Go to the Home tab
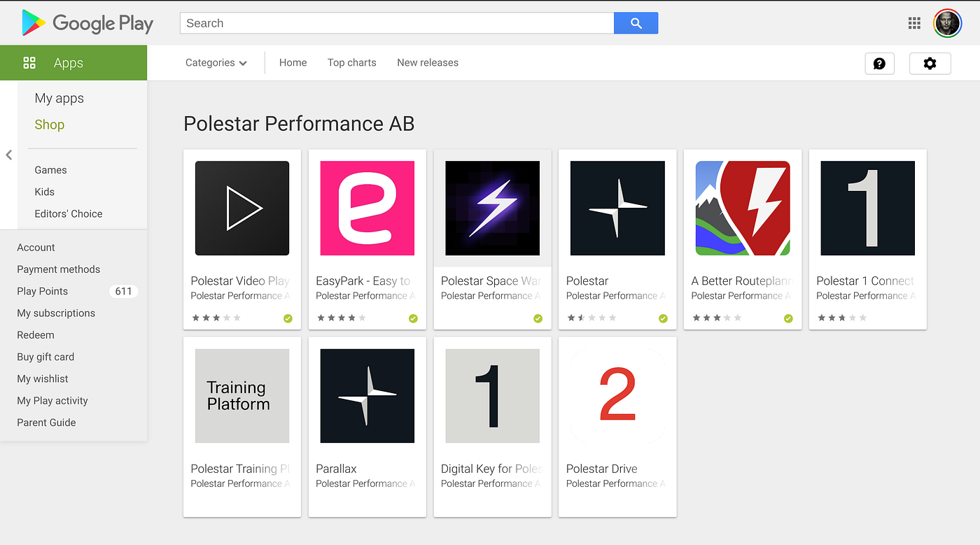This screenshot has height=545, width=980. [x=293, y=63]
